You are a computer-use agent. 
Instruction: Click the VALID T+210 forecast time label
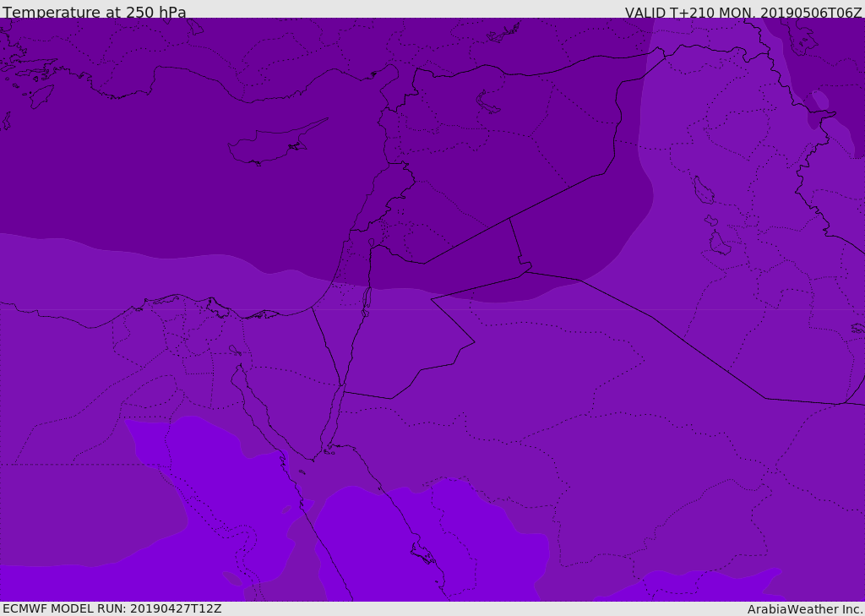pos(743,13)
